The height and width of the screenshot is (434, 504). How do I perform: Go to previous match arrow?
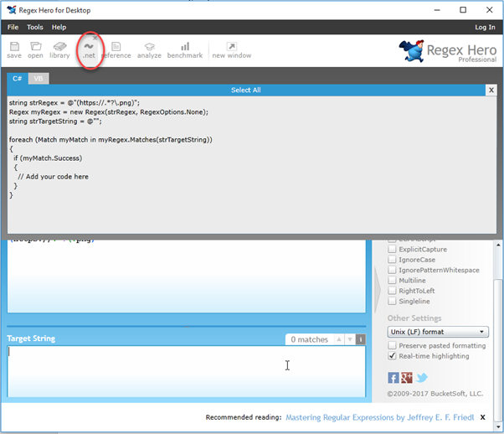click(x=339, y=339)
